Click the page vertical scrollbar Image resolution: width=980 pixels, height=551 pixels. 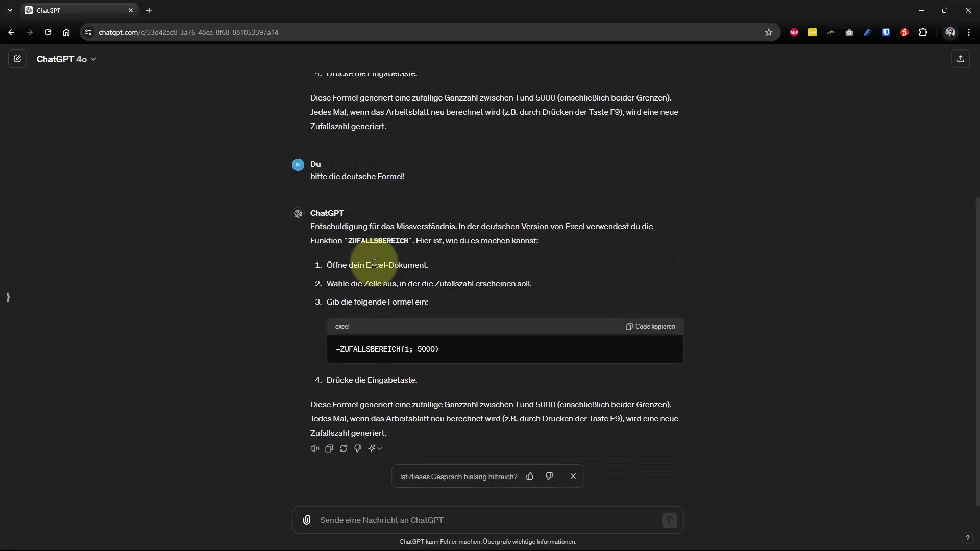coord(977,352)
